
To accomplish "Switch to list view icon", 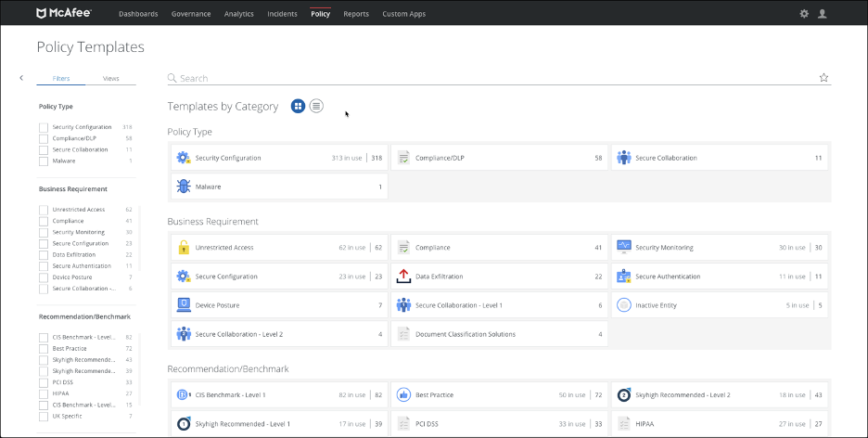I will [316, 106].
